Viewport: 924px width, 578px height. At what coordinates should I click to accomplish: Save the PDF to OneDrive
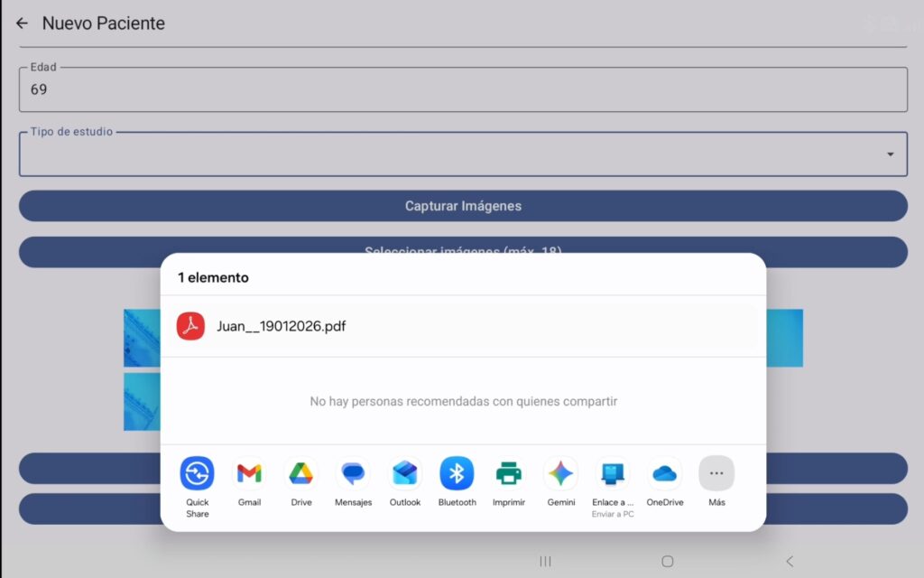tap(665, 473)
